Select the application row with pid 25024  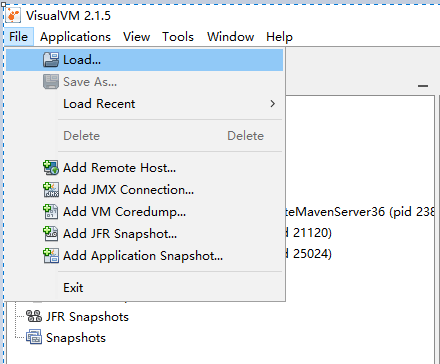pos(309,254)
